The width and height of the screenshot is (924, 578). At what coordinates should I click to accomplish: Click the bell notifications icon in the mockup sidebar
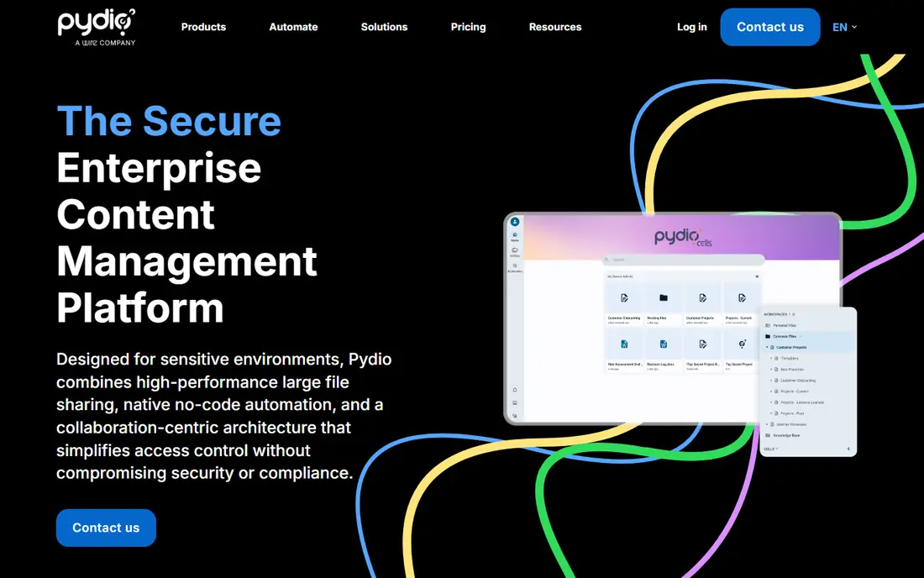514,390
